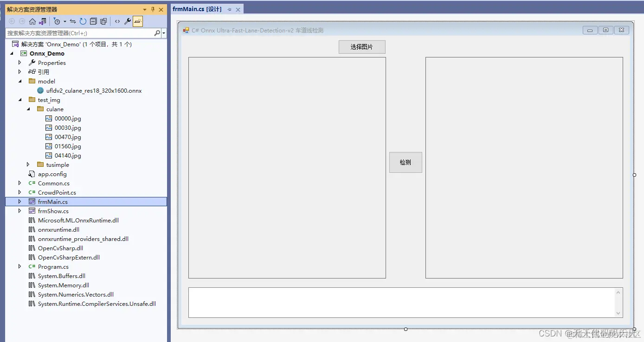Focus the Solution Explorer search box

(x=79, y=33)
